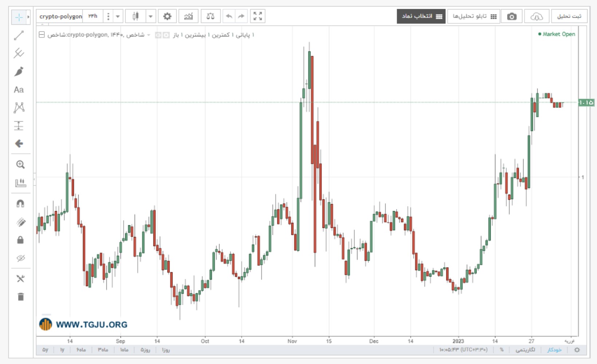This screenshot has height=364, width=597.
Task: Select the 5y time range tab
Action: point(45,350)
